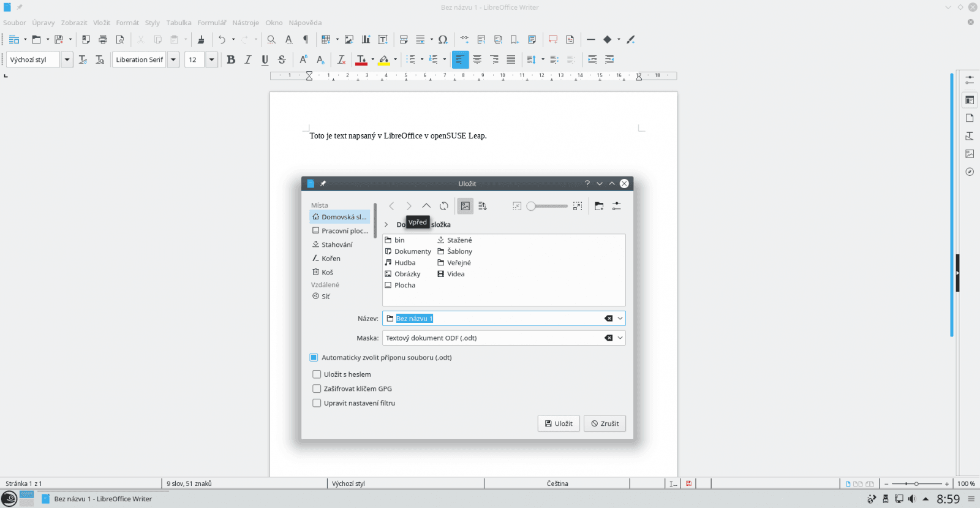Click the clear direct formatting icon
This screenshot has width=980, height=508.
click(x=341, y=59)
